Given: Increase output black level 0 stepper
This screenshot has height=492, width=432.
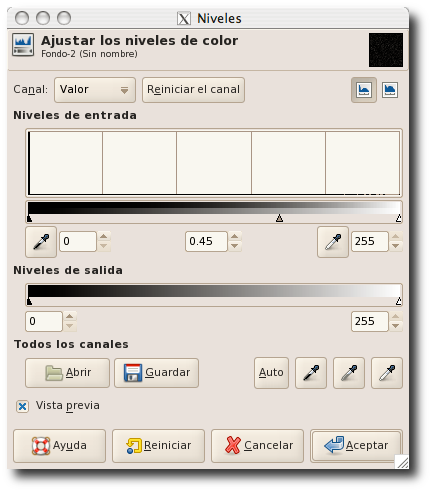Looking at the screenshot, I should [x=69, y=316].
